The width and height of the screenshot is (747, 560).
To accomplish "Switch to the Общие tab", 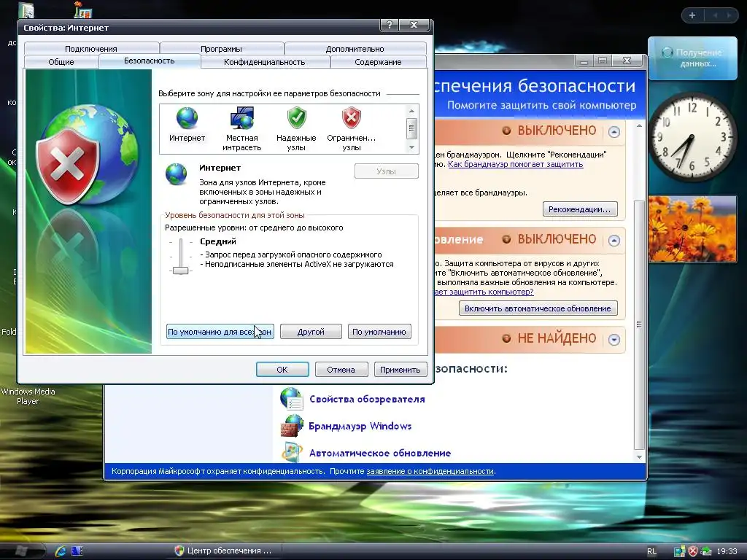I will (61, 62).
